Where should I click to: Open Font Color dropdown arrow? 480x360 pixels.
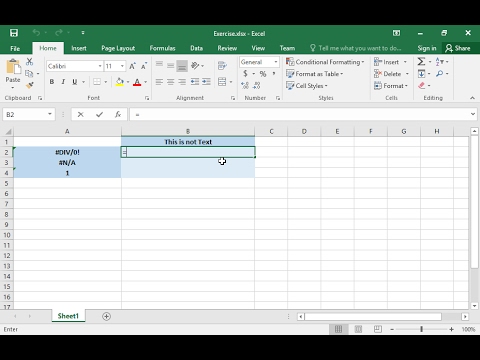tap(145, 82)
